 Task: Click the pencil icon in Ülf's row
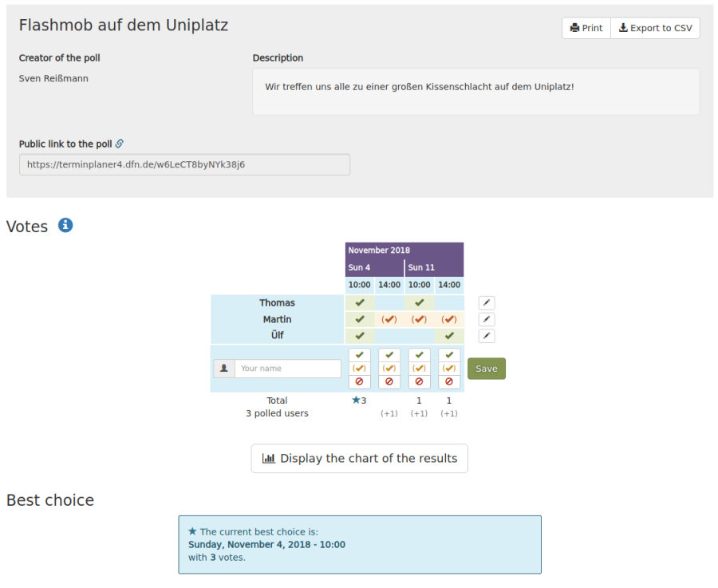pos(486,336)
